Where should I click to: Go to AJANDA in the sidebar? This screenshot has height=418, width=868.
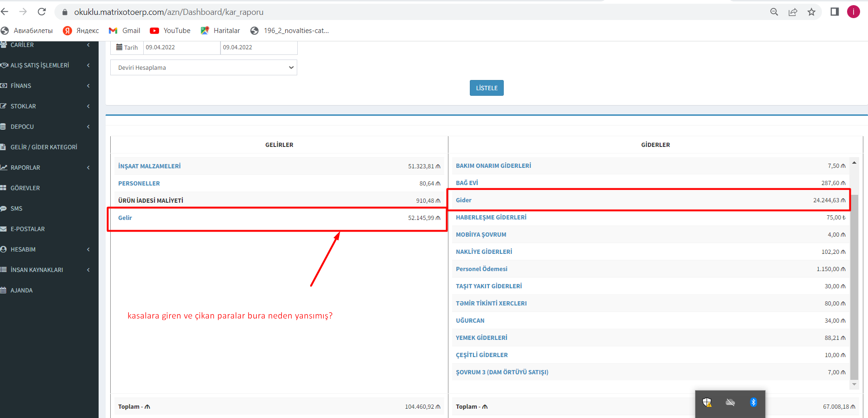click(21, 291)
